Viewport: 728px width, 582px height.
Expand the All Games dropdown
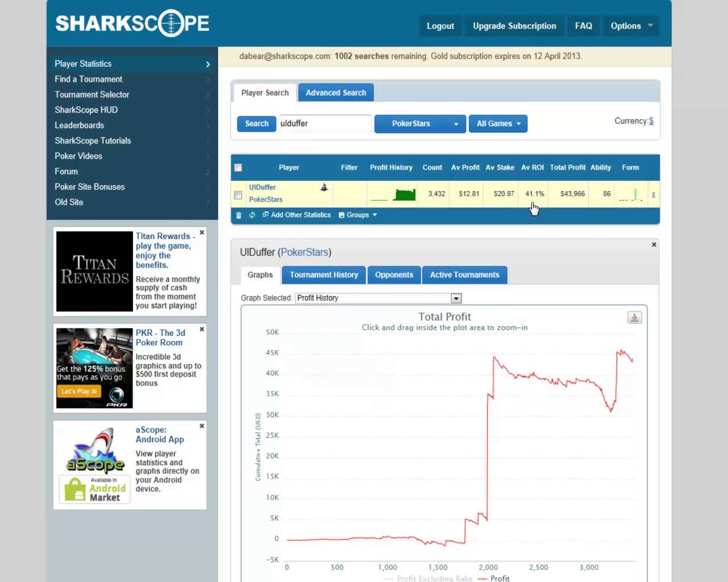click(498, 124)
